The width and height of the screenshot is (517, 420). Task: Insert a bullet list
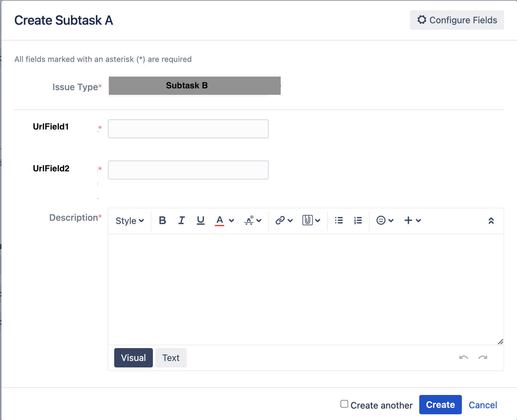tap(339, 220)
